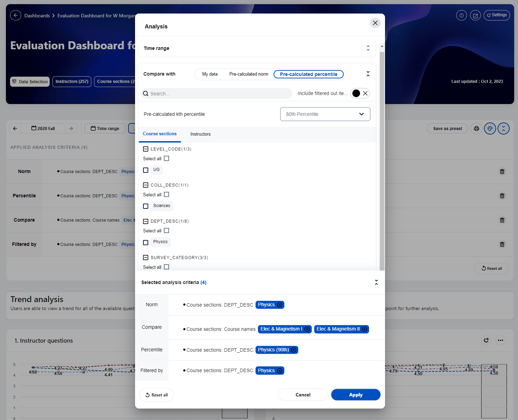Click Cancel button

pyautogui.click(x=303, y=395)
